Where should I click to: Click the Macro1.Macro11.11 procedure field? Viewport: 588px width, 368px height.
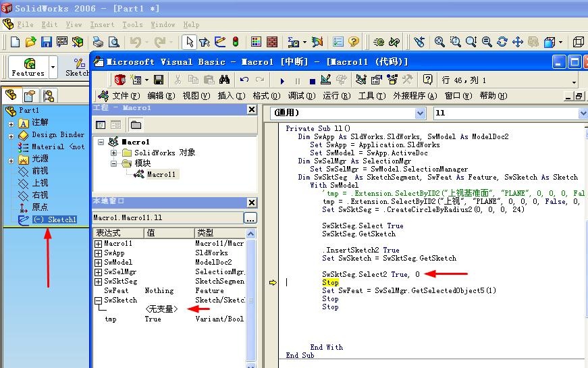point(168,218)
